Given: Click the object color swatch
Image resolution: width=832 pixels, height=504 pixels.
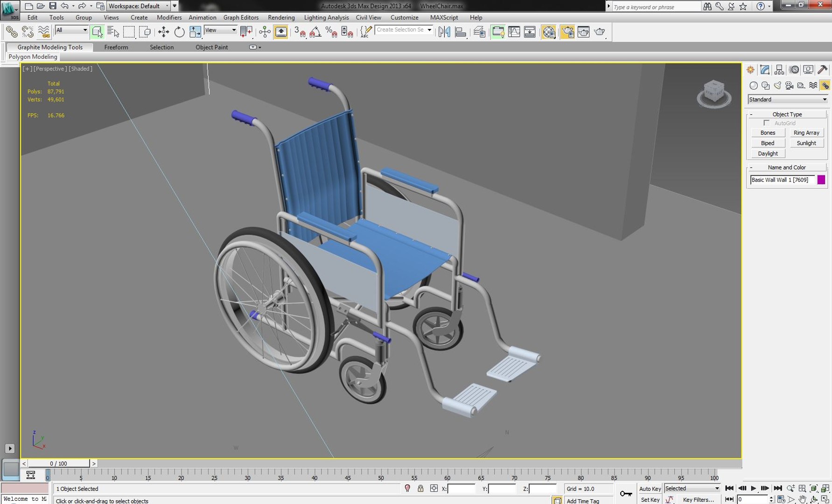Looking at the screenshot, I should pos(821,180).
